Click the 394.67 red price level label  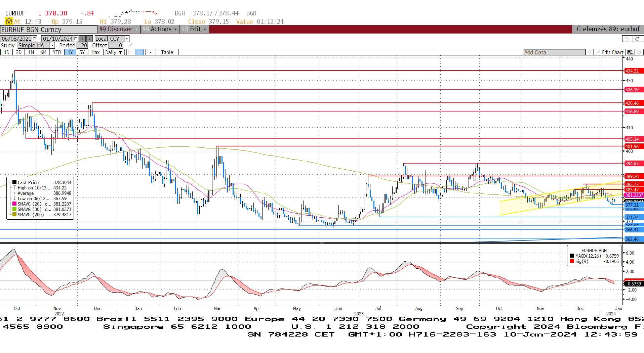click(x=634, y=164)
